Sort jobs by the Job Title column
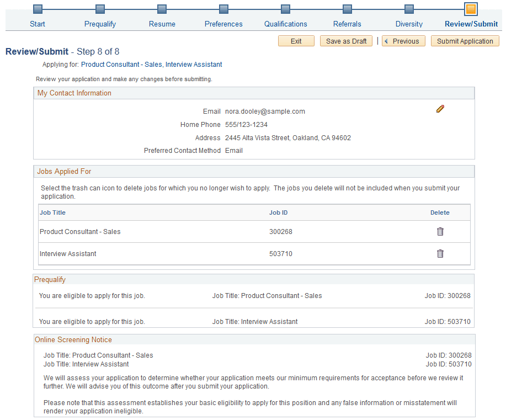Screen dimensions: 506x420 52,212
